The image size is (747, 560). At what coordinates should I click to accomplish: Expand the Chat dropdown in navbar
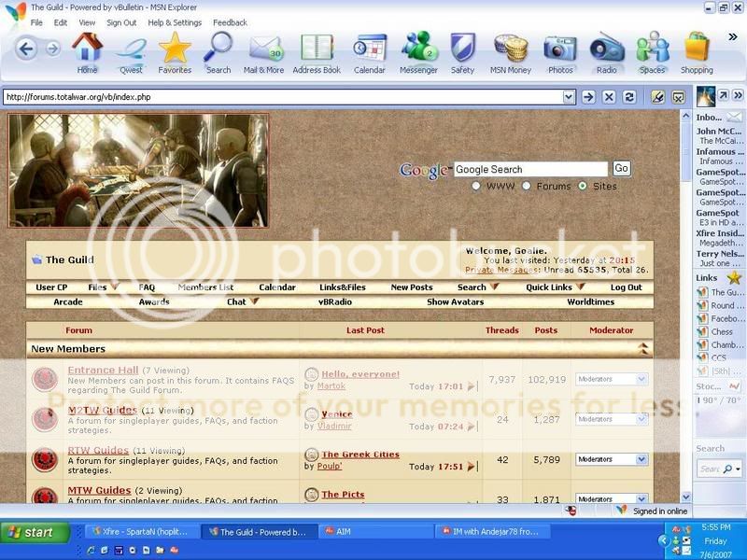pyautogui.click(x=254, y=301)
